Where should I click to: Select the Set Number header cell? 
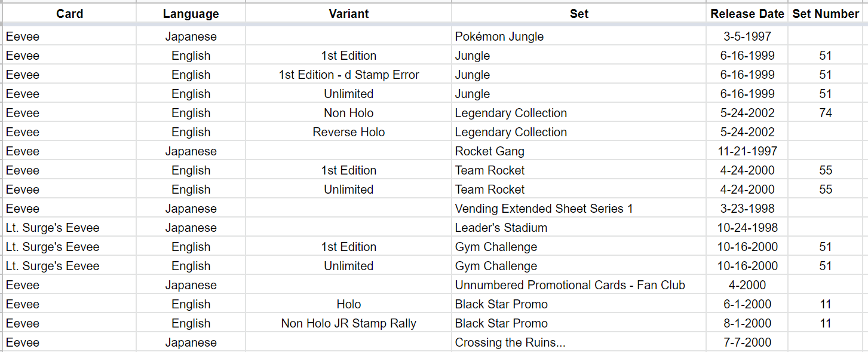point(826,14)
